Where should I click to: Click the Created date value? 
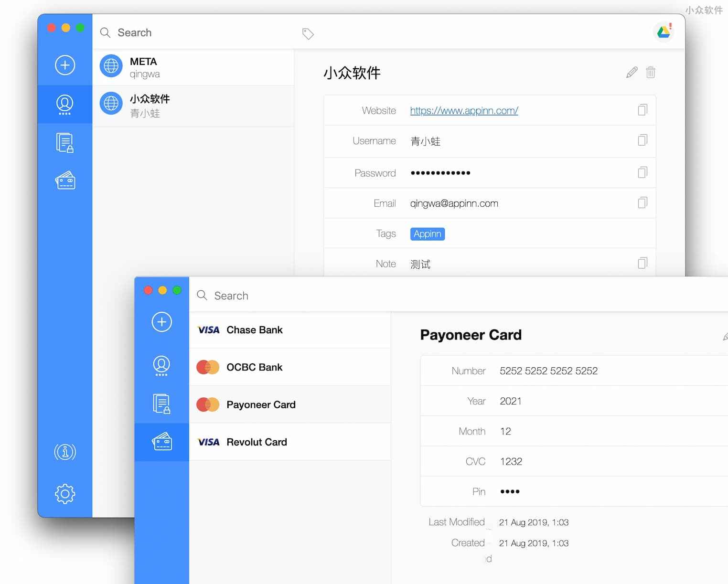(534, 543)
